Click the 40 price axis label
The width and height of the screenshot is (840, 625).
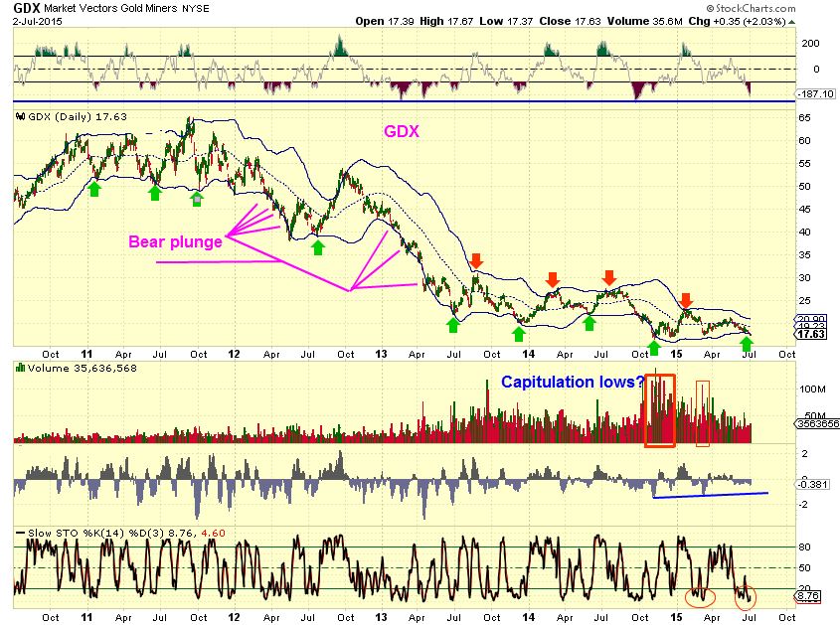point(804,233)
